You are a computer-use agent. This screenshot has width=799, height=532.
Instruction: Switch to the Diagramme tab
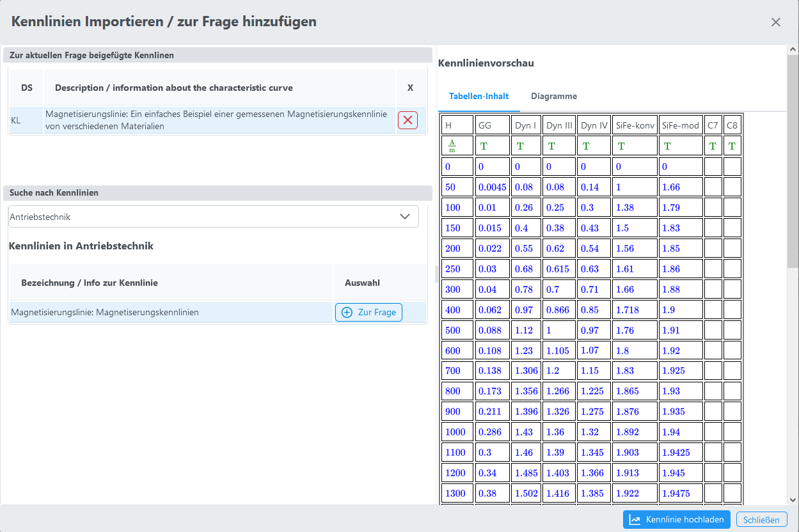(x=553, y=97)
